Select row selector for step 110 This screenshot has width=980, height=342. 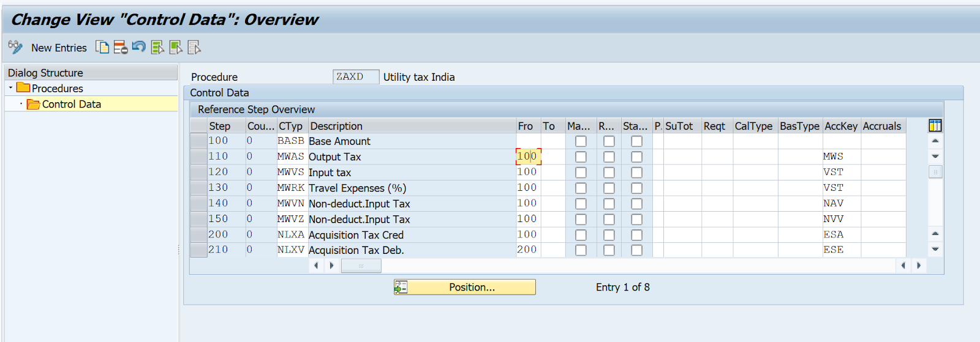click(x=198, y=157)
